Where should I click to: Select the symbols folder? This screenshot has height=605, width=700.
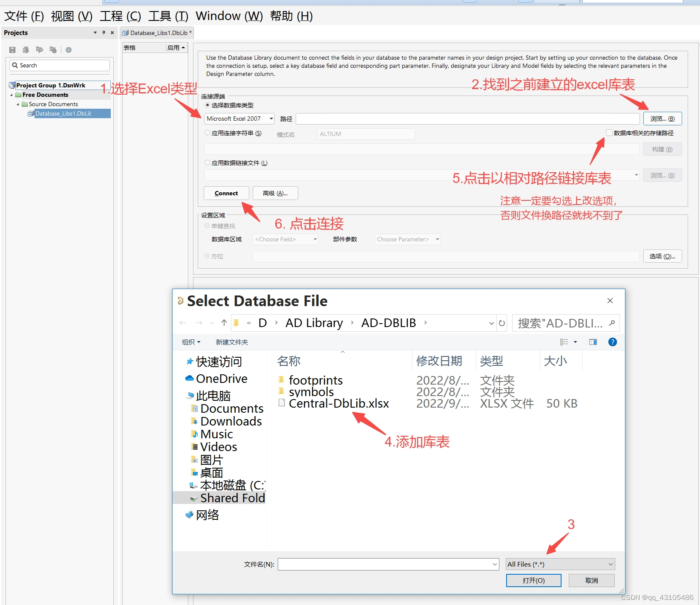311,391
